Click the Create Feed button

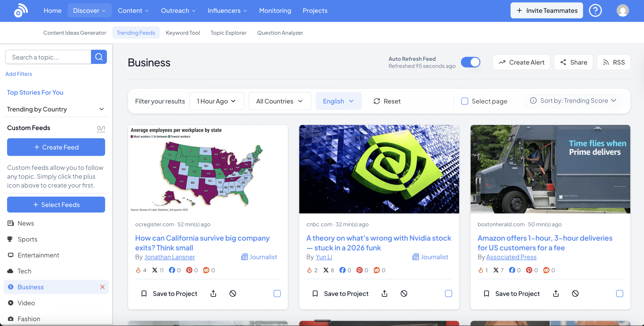(x=56, y=147)
